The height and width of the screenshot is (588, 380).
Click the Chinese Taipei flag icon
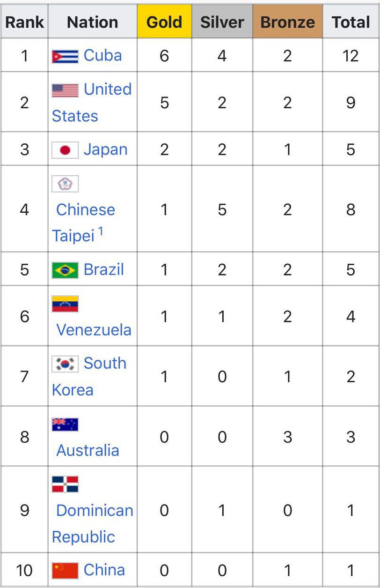65,184
